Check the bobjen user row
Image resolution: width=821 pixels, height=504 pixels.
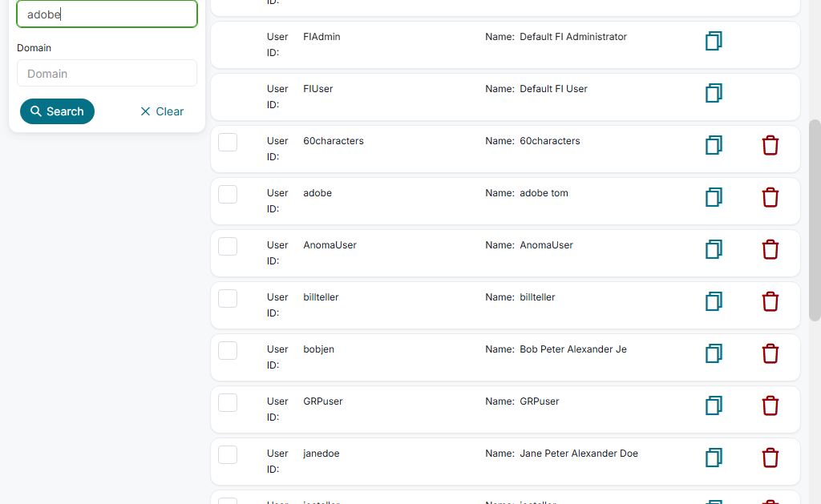tap(228, 350)
